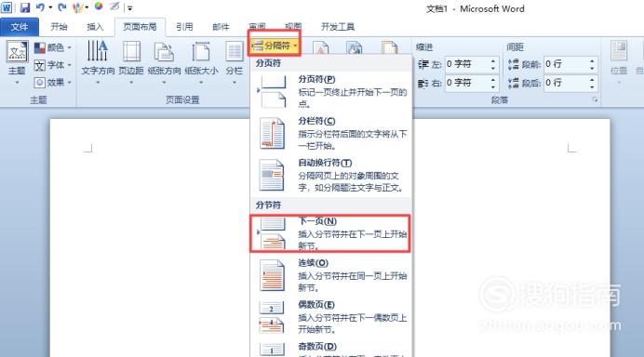Increase spacing before with stepper up arrow

pyautogui.click(x=592, y=60)
